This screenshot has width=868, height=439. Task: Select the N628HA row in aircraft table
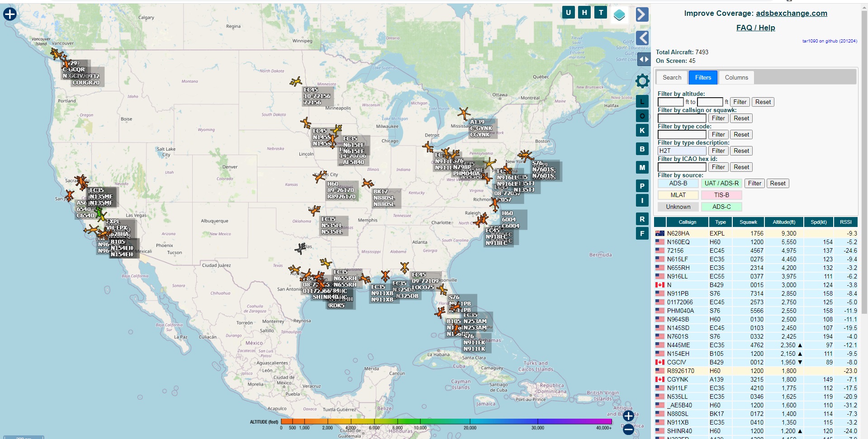pyautogui.click(x=756, y=233)
